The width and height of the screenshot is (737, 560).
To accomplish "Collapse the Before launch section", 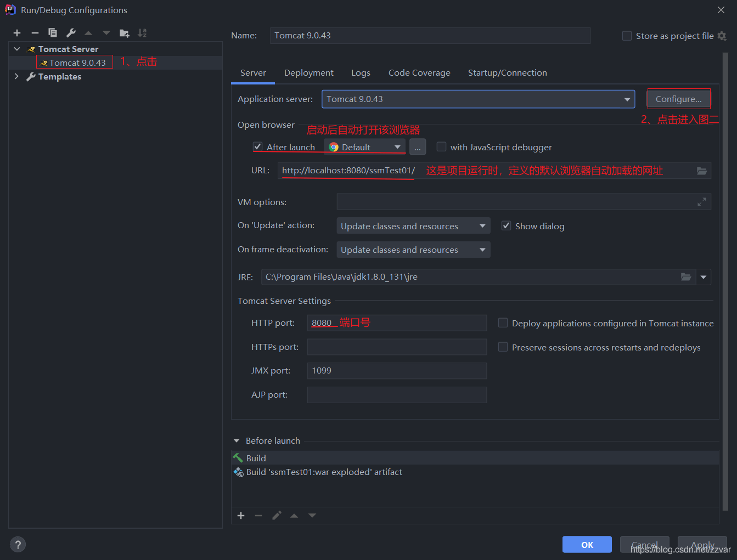I will (237, 440).
